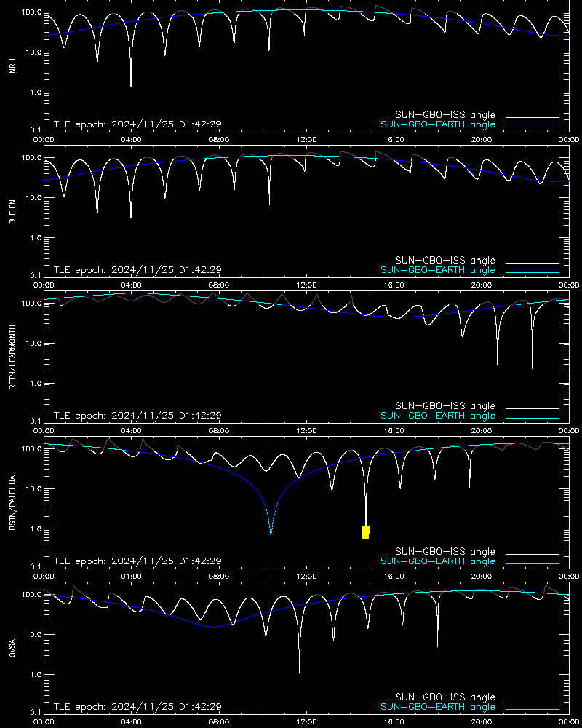Click white legend line sample in NRH plot

533,117
